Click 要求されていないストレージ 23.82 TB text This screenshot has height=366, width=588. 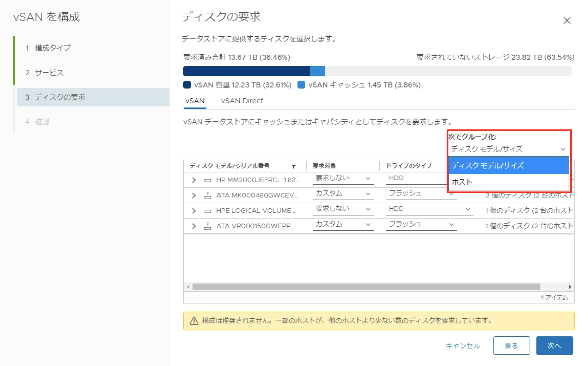pos(495,57)
